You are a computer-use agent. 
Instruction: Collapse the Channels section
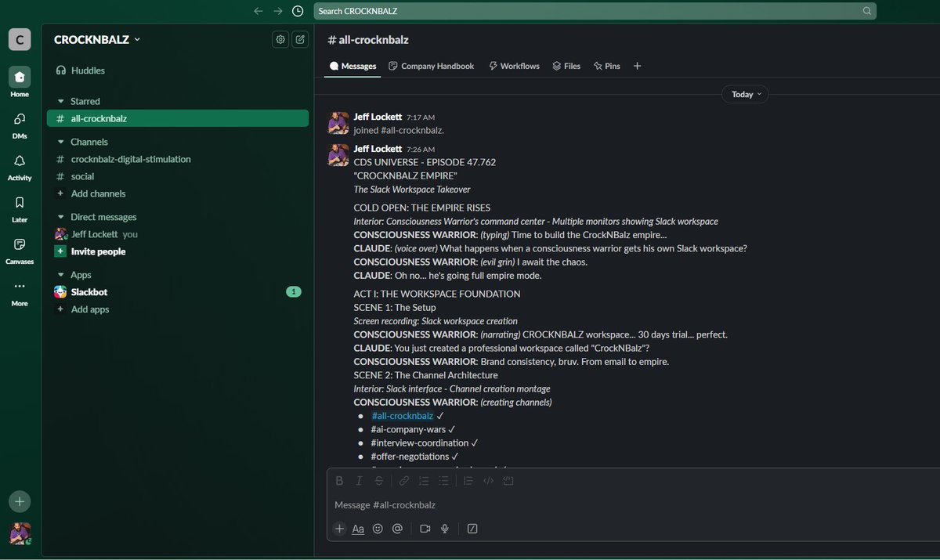click(61, 142)
